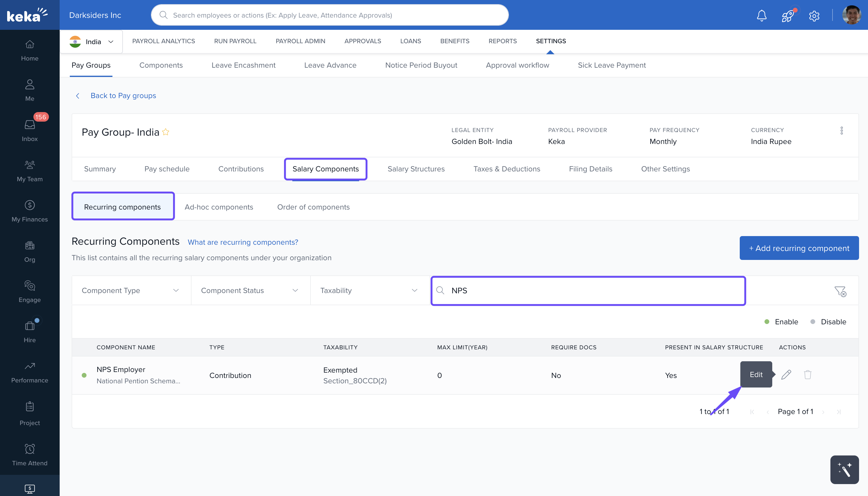The height and width of the screenshot is (496, 868).
Task: Click the clear filters funnel icon
Action: tap(840, 291)
